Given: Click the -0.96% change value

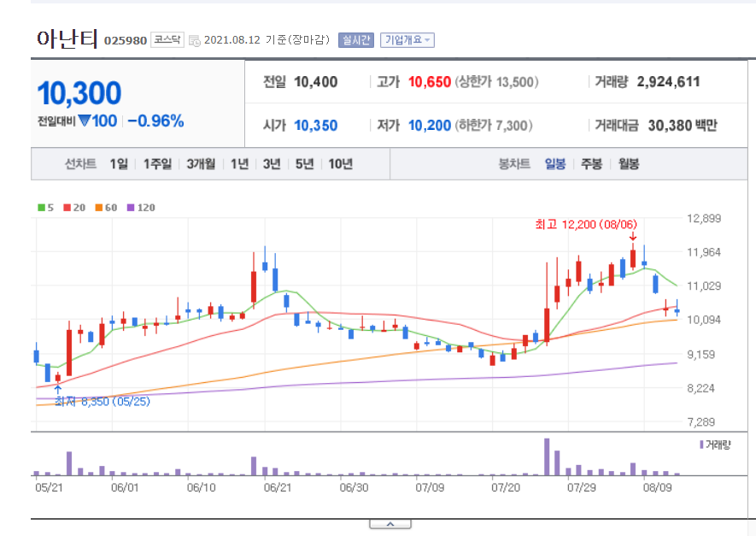Looking at the screenshot, I should (x=155, y=121).
